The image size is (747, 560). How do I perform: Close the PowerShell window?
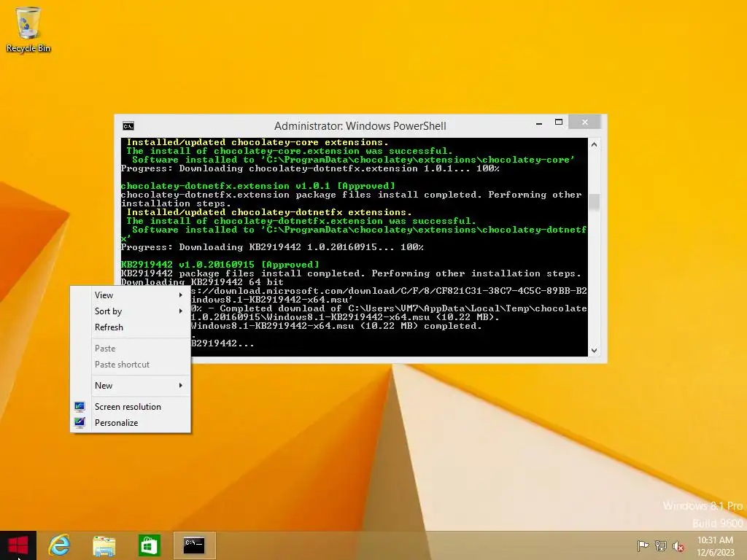(x=585, y=122)
